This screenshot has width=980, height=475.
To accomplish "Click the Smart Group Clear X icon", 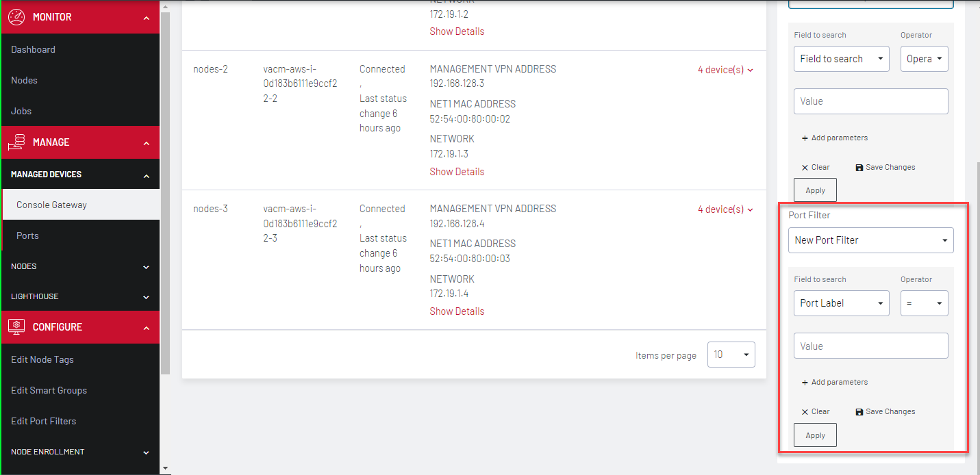I will pyautogui.click(x=805, y=168).
